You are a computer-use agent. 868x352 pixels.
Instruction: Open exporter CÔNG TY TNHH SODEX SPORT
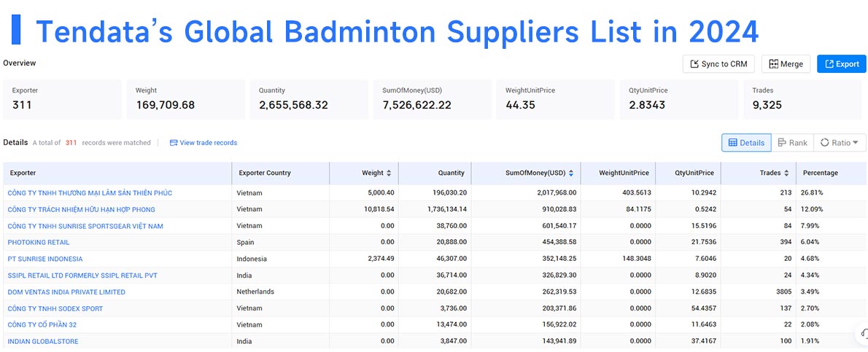(55, 309)
